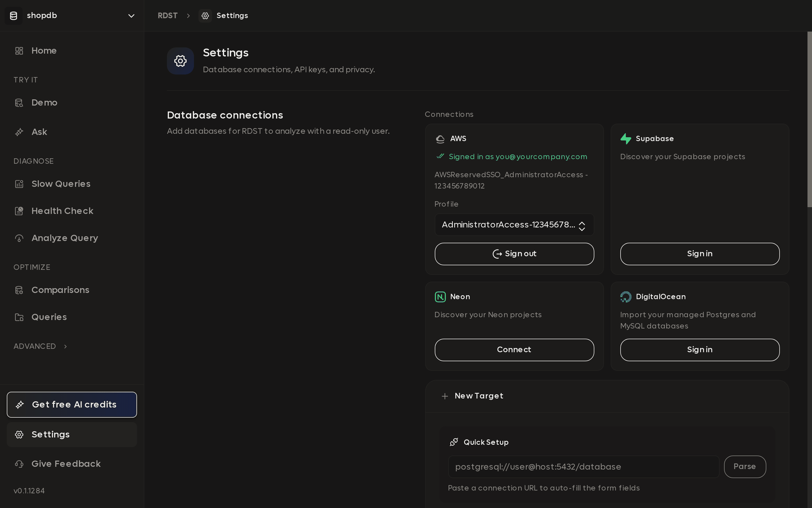Click the Health Check icon
The image size is (812, 508).
coord(19,211)
